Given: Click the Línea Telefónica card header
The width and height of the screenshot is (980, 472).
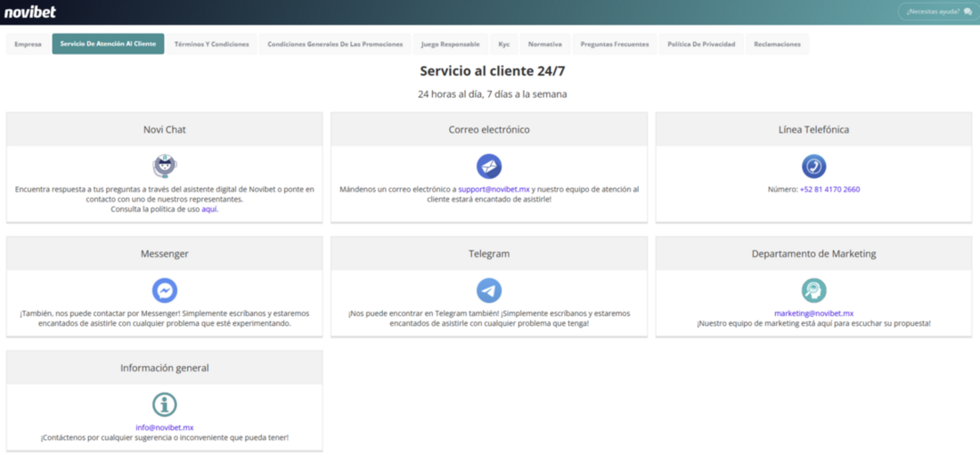Looking at the screenshot, I should 813,129.
